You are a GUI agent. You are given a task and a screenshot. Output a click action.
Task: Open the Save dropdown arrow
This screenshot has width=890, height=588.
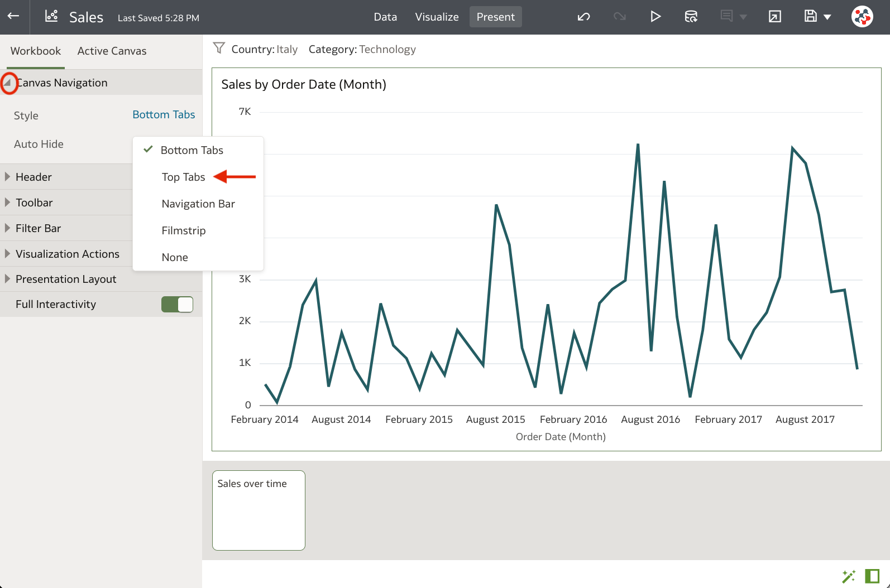[827, 17]
